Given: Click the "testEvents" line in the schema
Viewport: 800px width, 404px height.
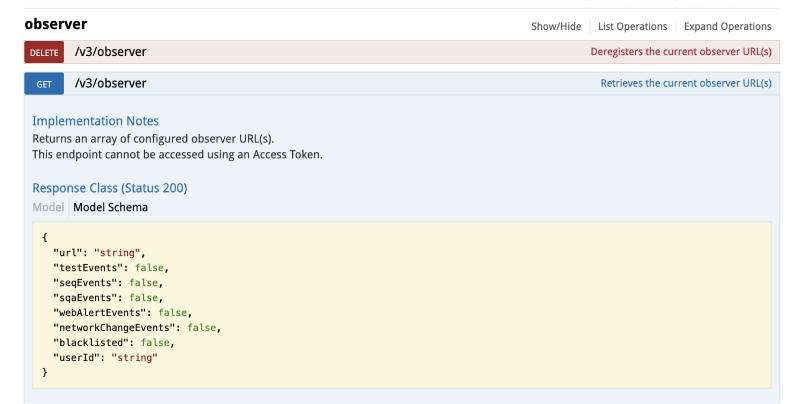Looking at the screenshot, I should tap(110, 268).
